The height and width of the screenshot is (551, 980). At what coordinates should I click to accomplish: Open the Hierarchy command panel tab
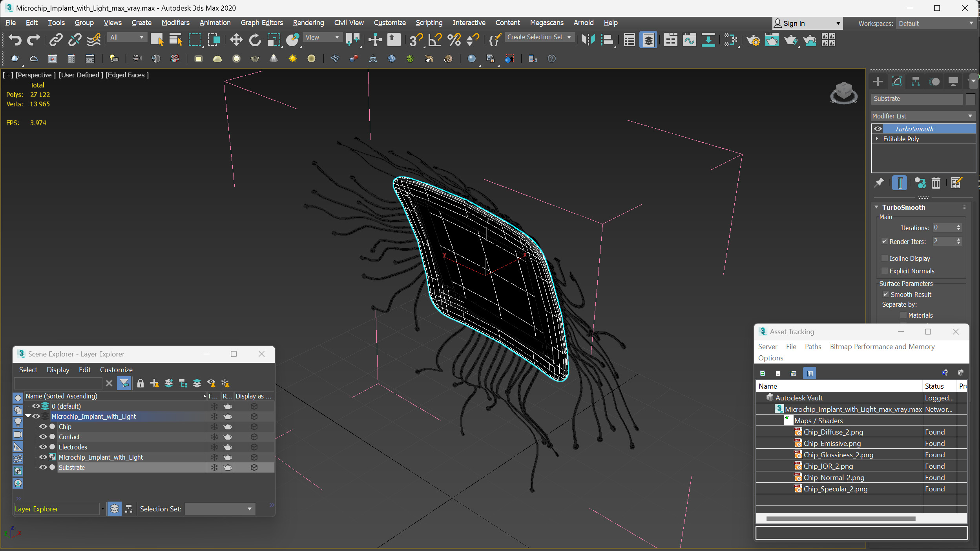[915, 82]
